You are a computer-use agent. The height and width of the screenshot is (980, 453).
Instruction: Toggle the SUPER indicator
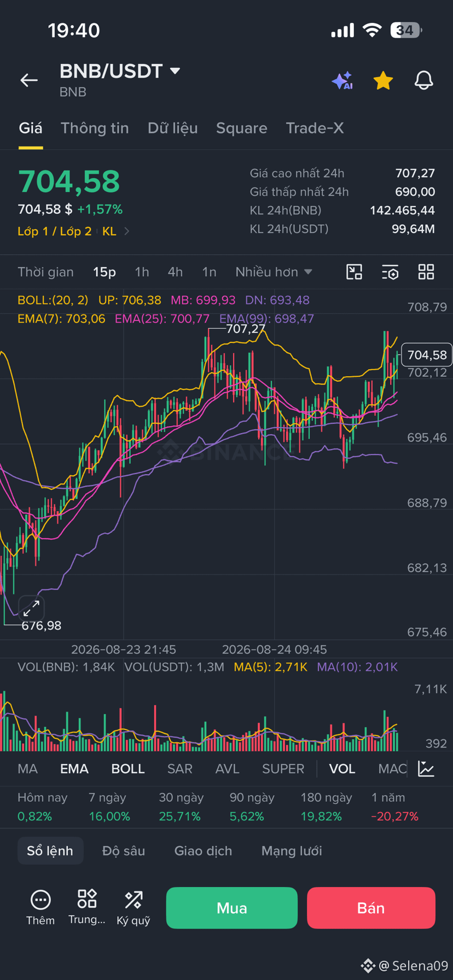click(283, 768)
